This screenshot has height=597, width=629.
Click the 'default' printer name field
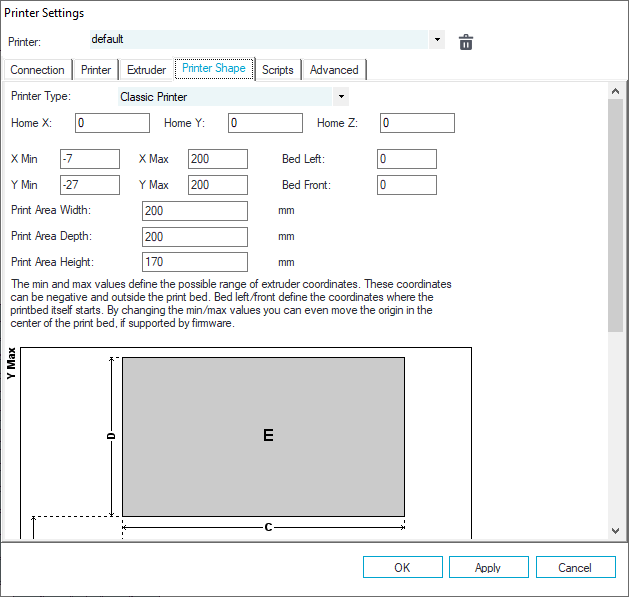point(259,39)
